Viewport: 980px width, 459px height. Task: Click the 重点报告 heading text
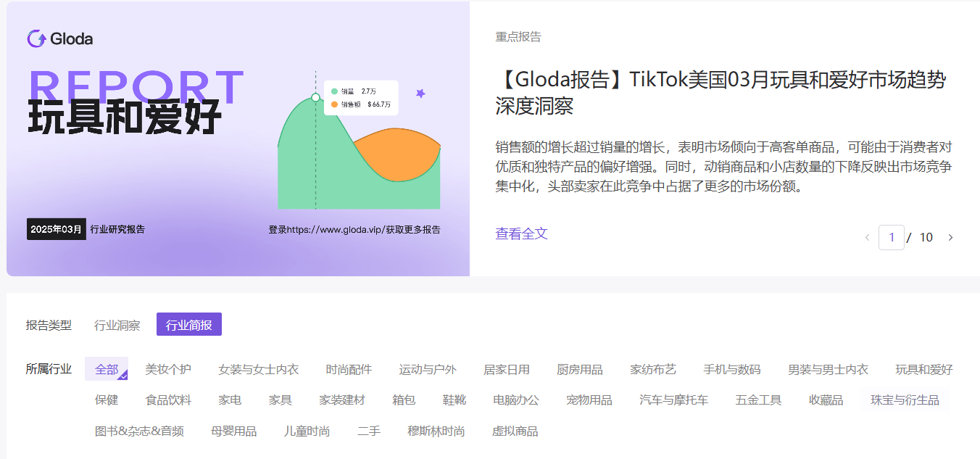coord(518,37)
